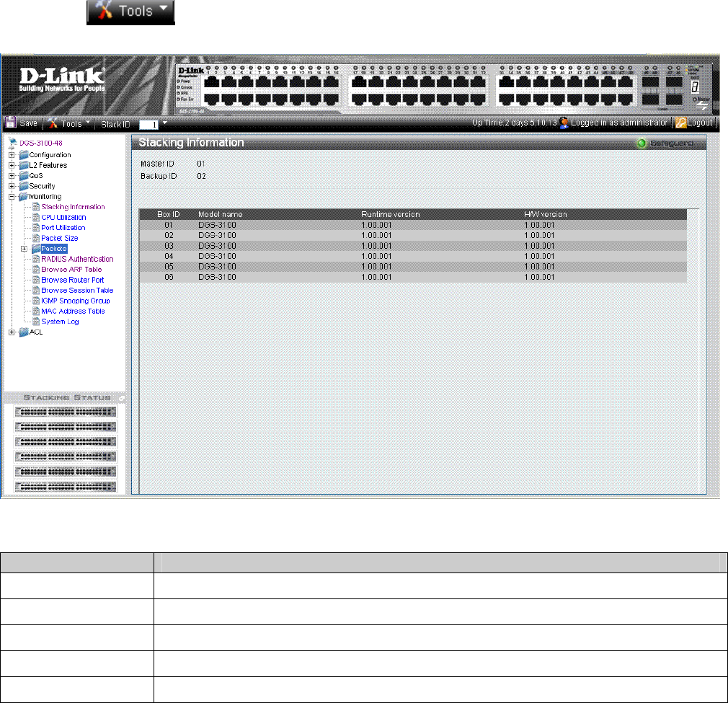728x703 pixels.
Task: Select the Packets tree item
Action: 54,249
